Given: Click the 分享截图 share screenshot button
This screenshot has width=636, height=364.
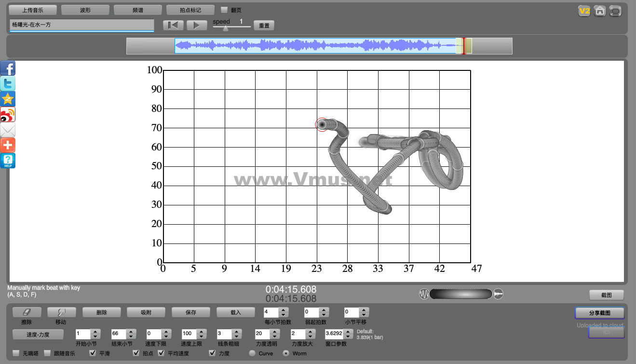Looking at the screenshot, I should (599, 313).
